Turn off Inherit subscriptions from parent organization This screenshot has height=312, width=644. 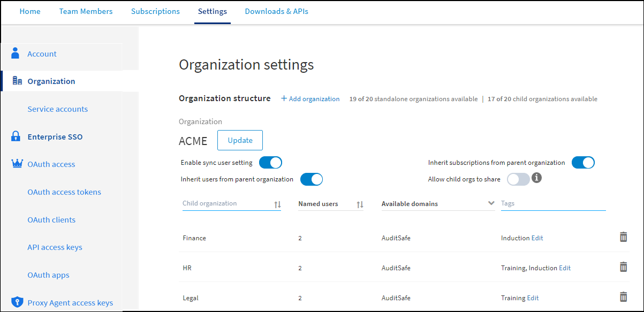(583, 163)
